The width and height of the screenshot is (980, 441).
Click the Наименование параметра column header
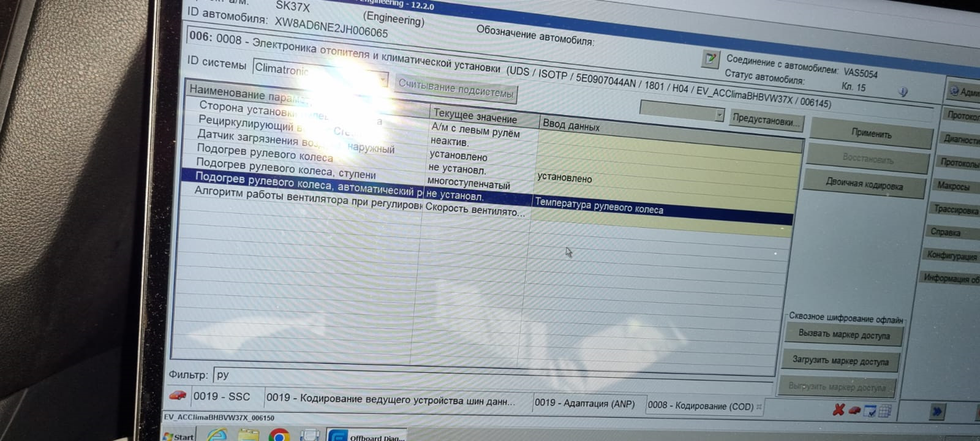pos(308,97)
